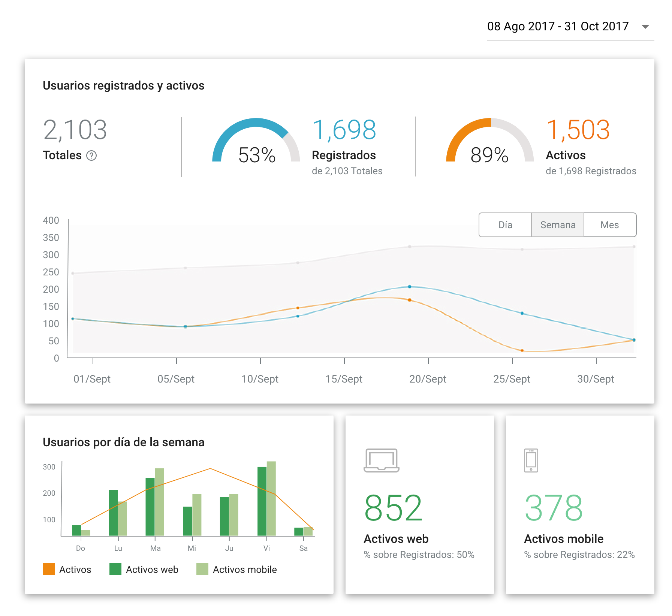Click the 25/Sept low point on orange line
The height and width of the screenshot is (616, 672).
tap(522, 351)
